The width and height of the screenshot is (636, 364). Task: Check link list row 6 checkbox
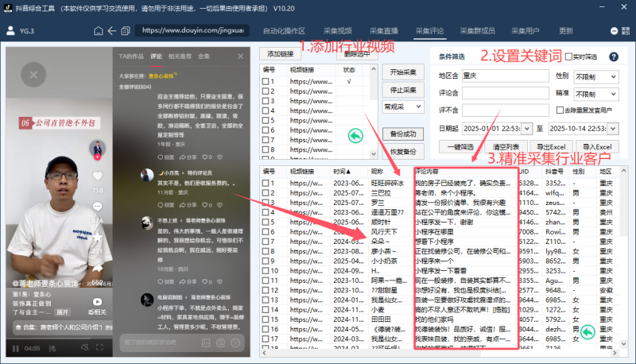point(266,130)
